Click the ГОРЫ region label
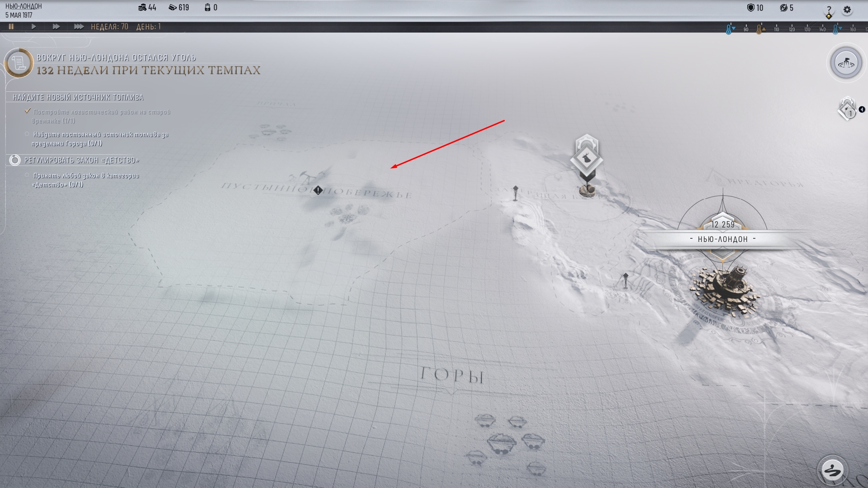The image size is (868, 488). point(452,375)
